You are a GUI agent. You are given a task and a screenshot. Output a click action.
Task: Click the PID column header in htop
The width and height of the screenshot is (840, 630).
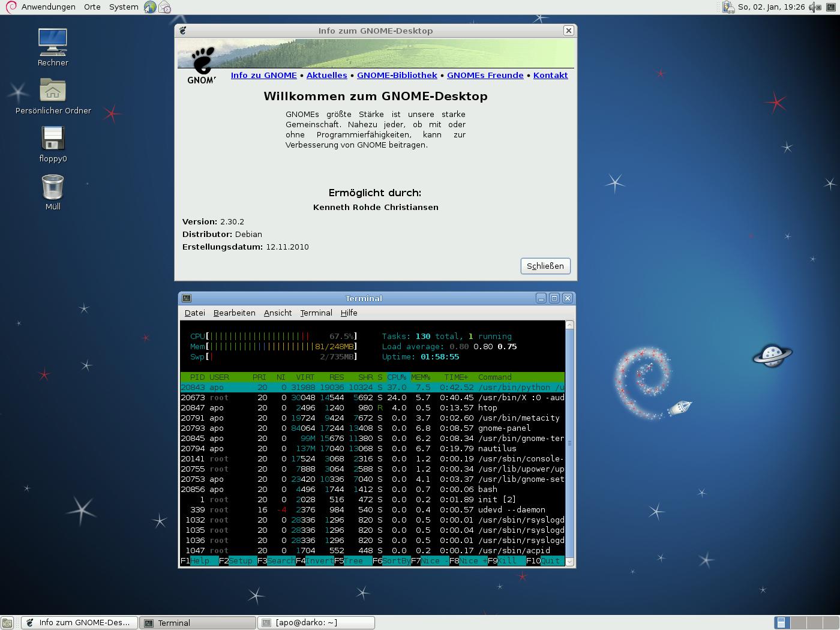tap(197, 377)
